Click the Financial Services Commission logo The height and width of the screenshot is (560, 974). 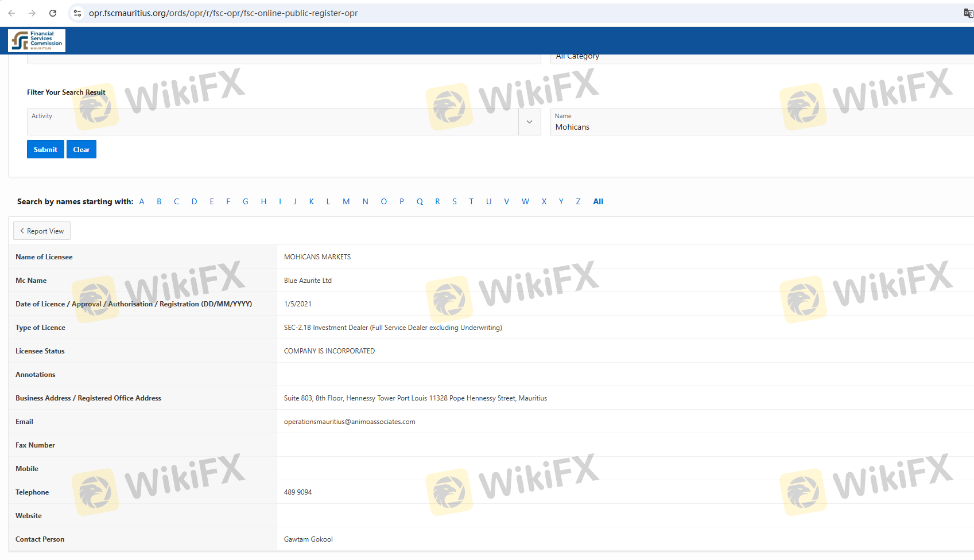click(37, 41)
